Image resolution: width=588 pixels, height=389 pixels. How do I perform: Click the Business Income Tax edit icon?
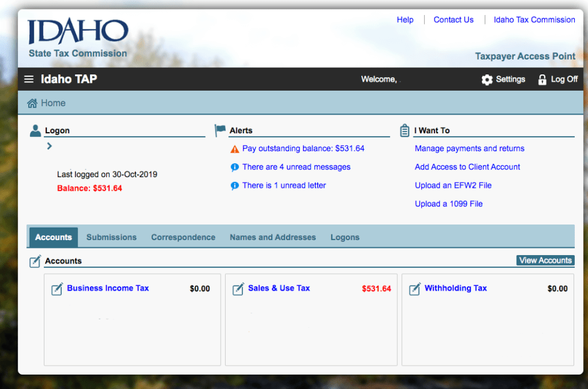tap(57, 289)
